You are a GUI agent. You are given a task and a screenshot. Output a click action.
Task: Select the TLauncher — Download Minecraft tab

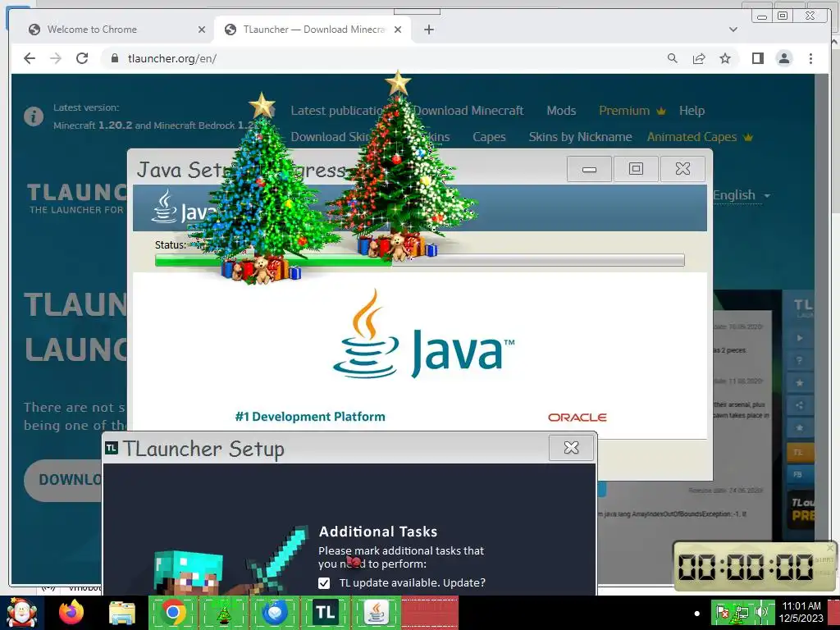point(313,30)
